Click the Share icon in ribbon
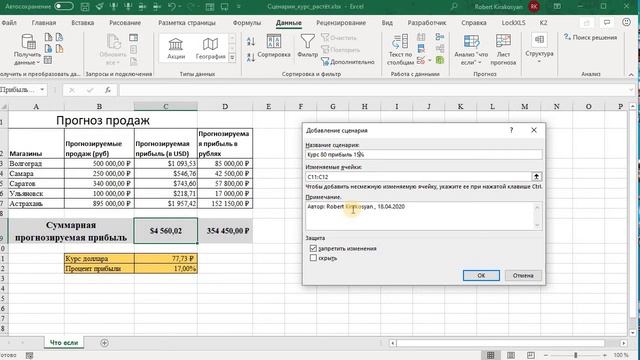The image size is (640, 360). point(587,23)
